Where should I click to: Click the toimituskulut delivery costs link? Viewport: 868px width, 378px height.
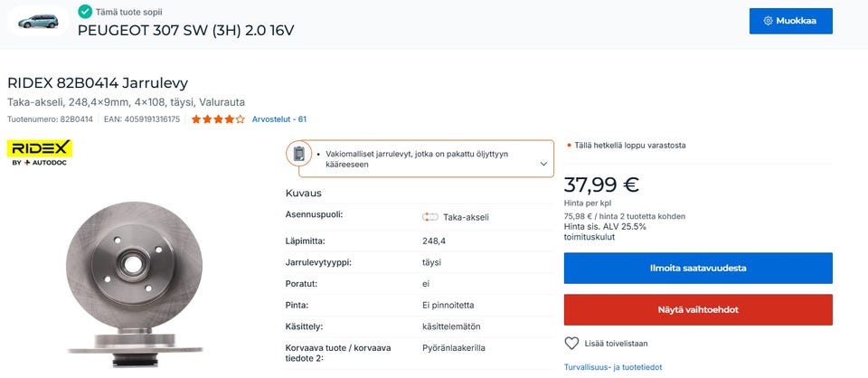(x=590, y=237)
